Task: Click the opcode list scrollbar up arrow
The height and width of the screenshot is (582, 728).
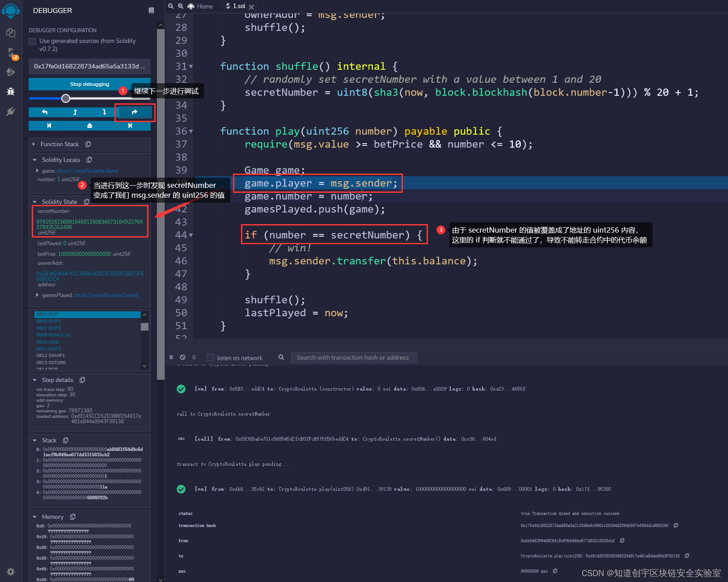Action: pos(144,315)
